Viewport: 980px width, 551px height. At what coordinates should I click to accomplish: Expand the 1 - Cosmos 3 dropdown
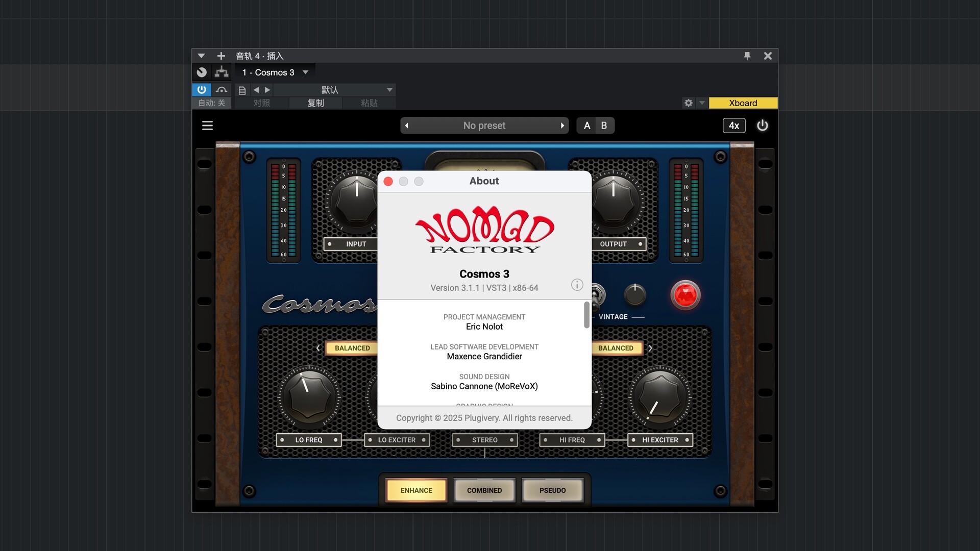pos(305,72)
